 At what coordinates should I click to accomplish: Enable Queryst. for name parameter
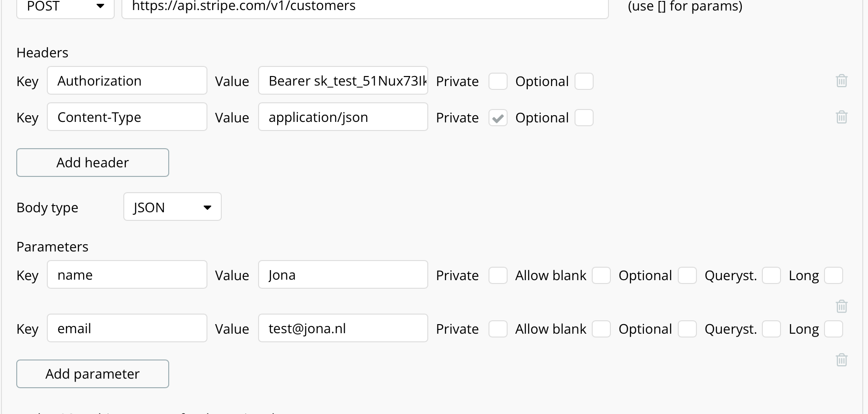771,275
